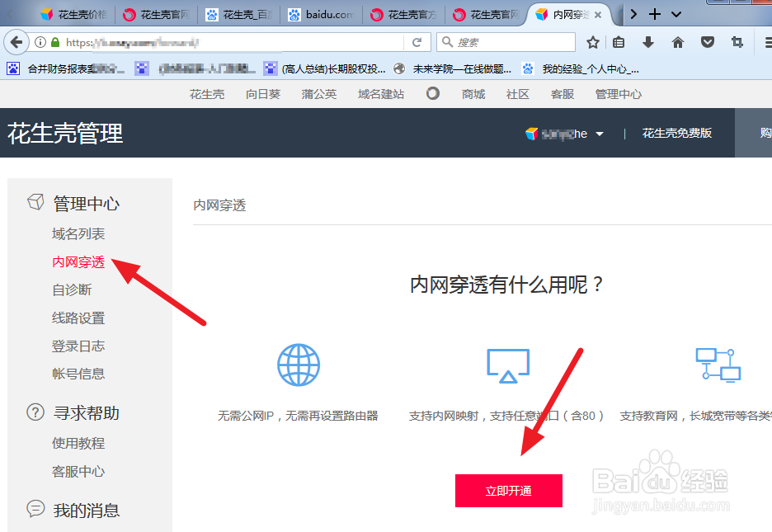Switch to the baidu.com tab
Screen dimensions: 772x532
(x=321, y=15)
